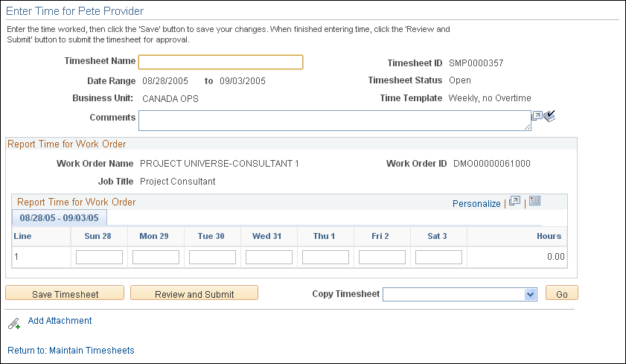Open the Copy Timesheet dropdown
The width and height of the screenshot is (626, 364).
pos(530,295)
